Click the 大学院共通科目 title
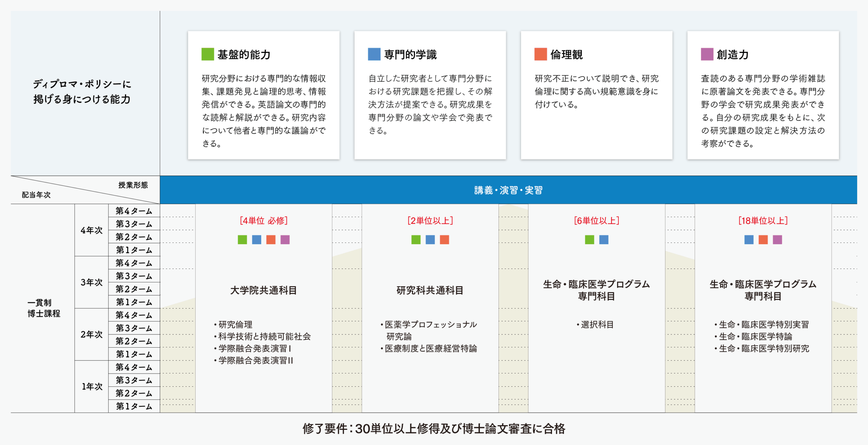This screenshot has width=868, height=445. coord(263,290)
